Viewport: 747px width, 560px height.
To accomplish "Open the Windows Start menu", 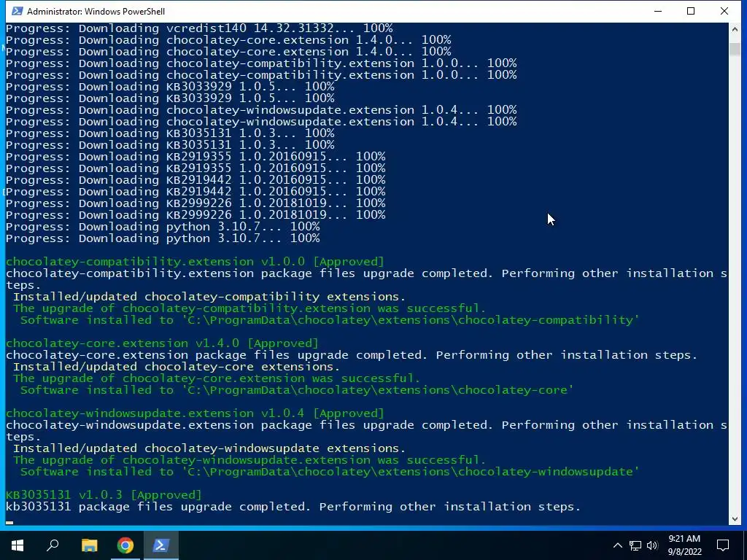I will 18,545.
